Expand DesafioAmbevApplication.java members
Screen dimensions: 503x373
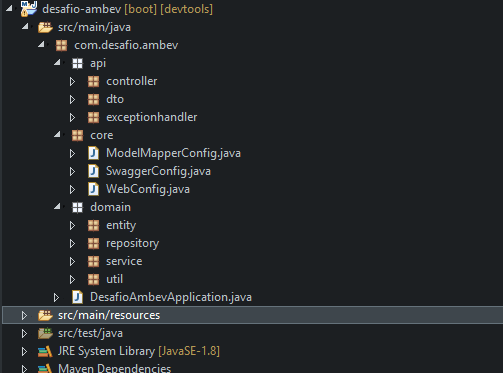pyautogui.click(x=56, y=297)
